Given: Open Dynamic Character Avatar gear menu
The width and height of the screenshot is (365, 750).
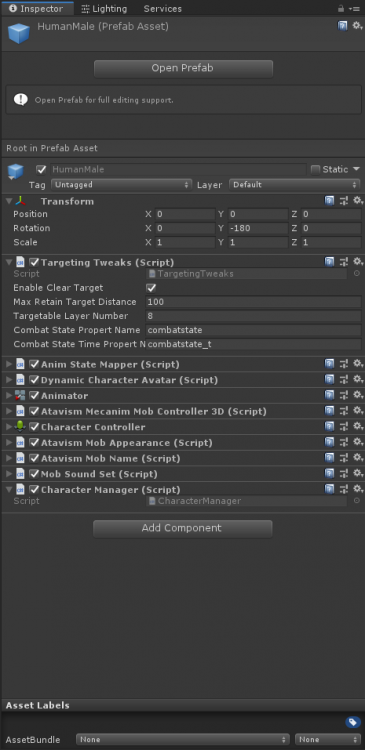Looking at the screenshot, I should pos(358,380).
